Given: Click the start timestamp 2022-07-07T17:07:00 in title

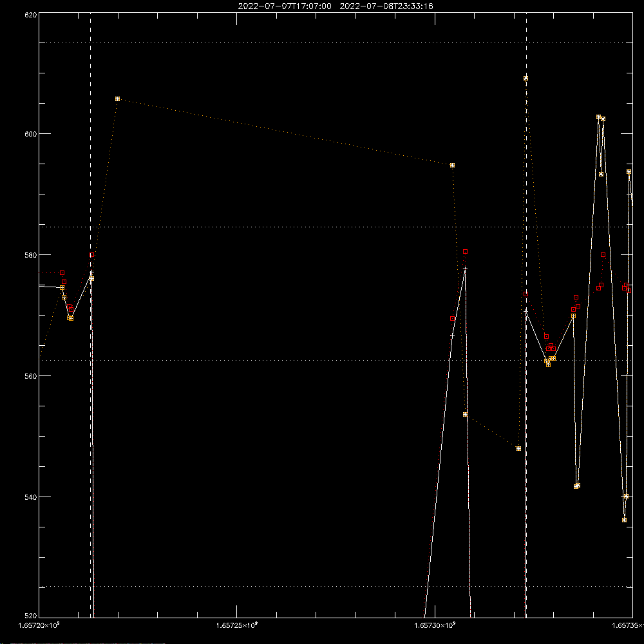Looking at the screenshot, I should (x=285, y=6).
